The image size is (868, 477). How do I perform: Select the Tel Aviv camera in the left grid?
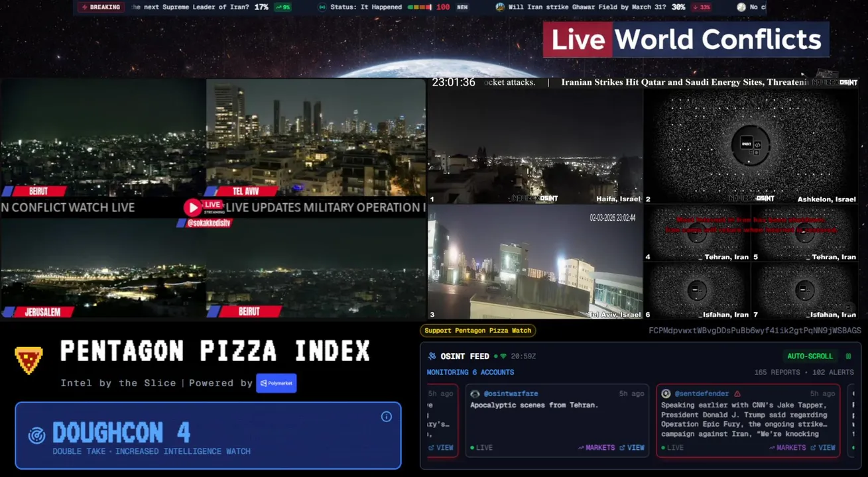(316, 138)
